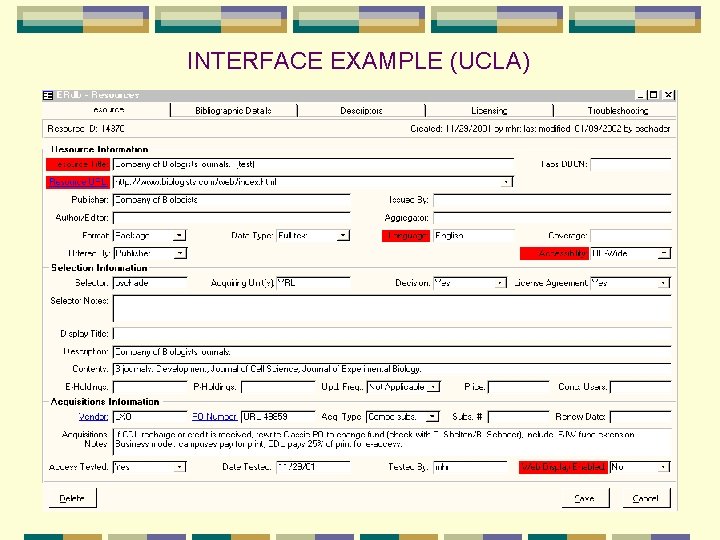720x540 pixels.
Task: Click the ERdb window system menu icon
Action: click(48, 95)
